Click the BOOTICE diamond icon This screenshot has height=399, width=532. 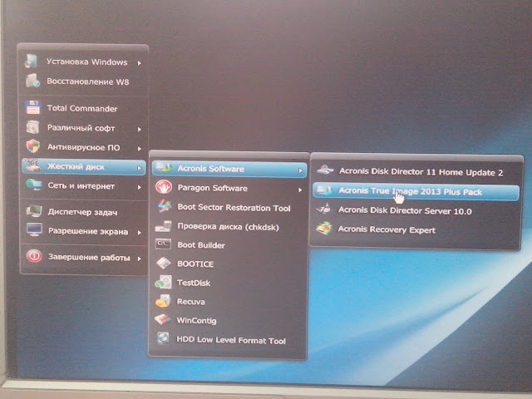click(164, 264)
